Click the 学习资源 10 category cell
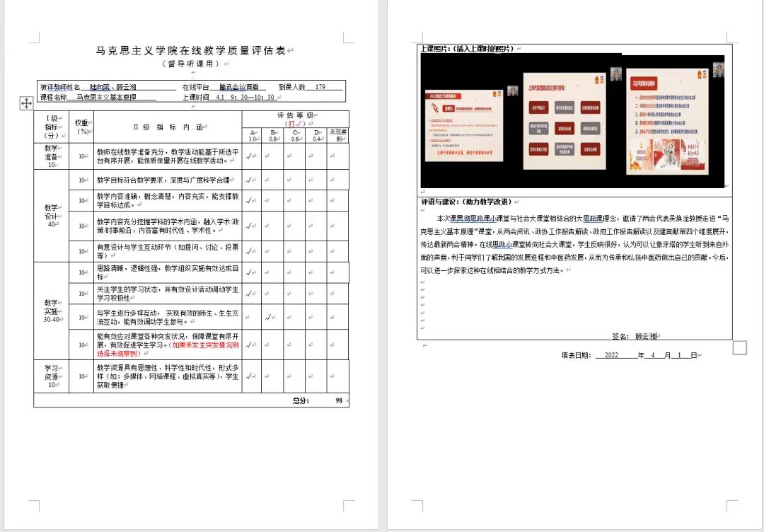 (x=51, y=376)
